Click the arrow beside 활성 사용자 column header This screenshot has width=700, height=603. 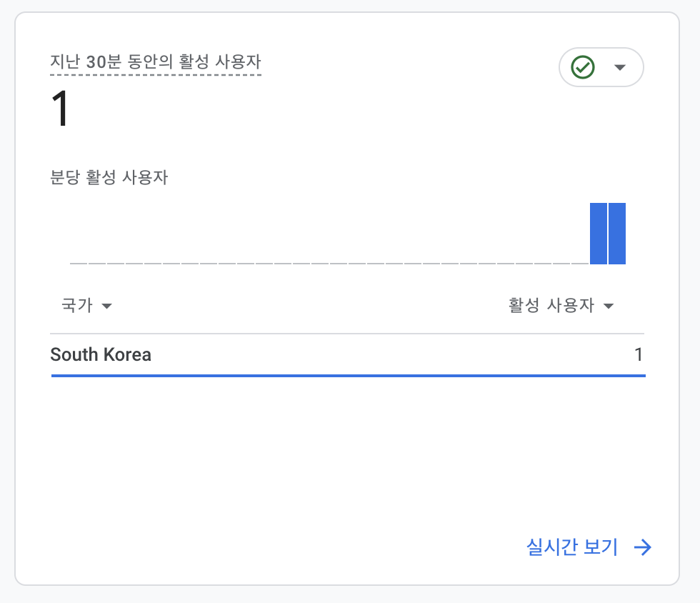(x=609, y=306)
